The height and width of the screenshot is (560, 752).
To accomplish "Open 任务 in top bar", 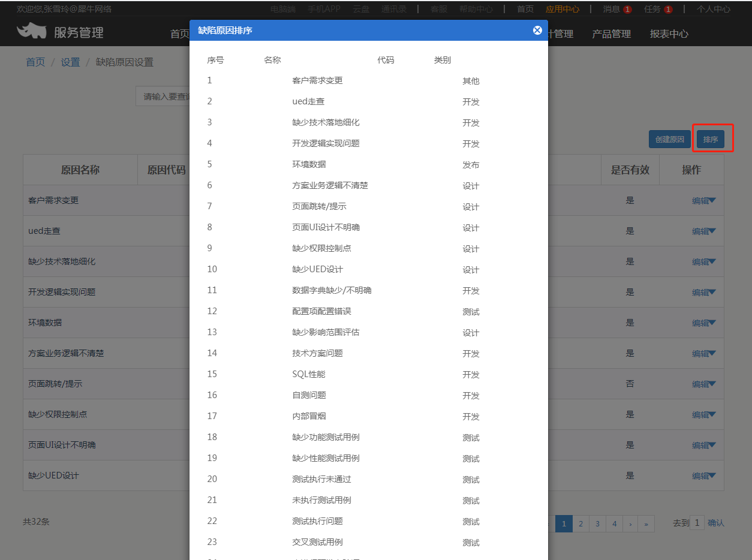I will point(658,9).
